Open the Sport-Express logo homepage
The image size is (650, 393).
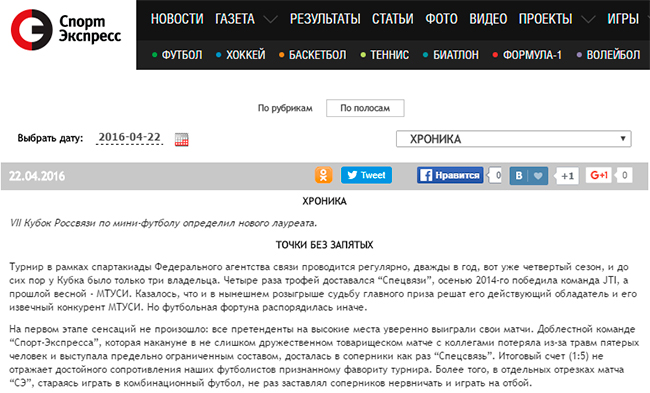(x=66, y=29)
